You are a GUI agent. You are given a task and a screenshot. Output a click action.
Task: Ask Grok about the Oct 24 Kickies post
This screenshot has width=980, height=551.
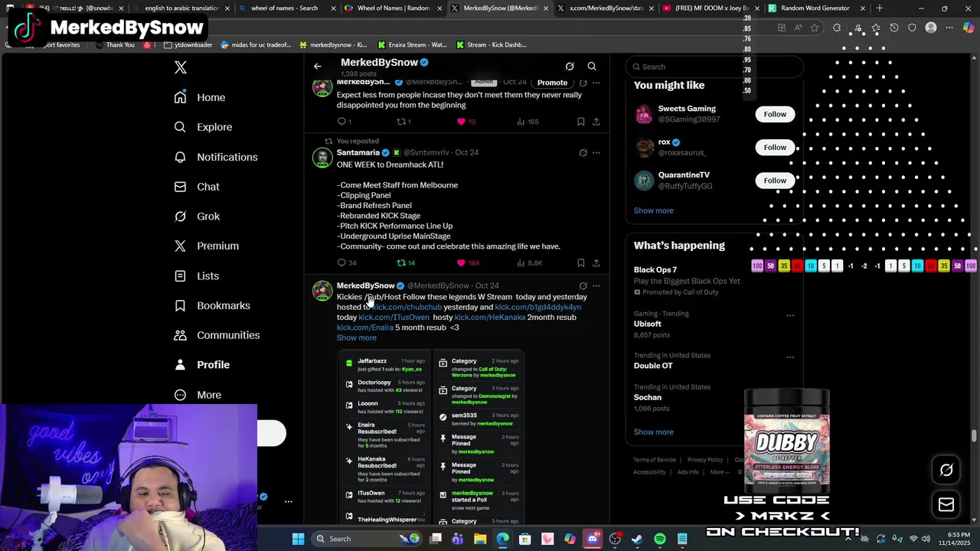[583, 285]
